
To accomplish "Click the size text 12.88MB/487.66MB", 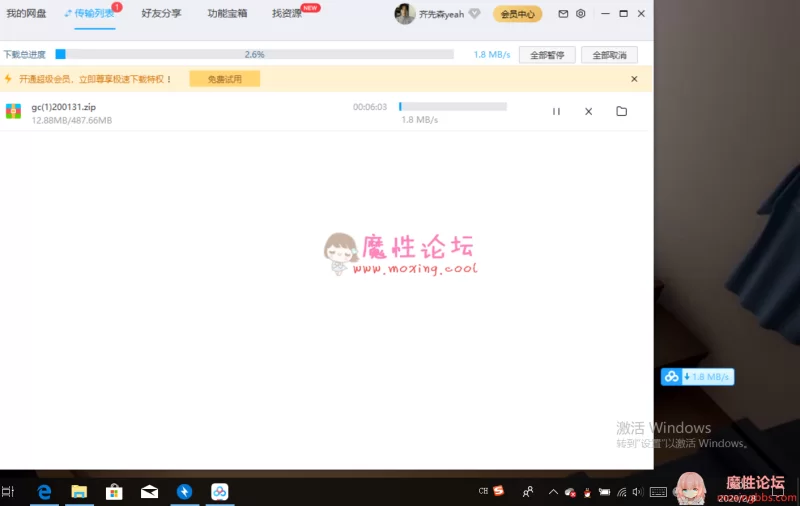I will click(x=72, y=120).
